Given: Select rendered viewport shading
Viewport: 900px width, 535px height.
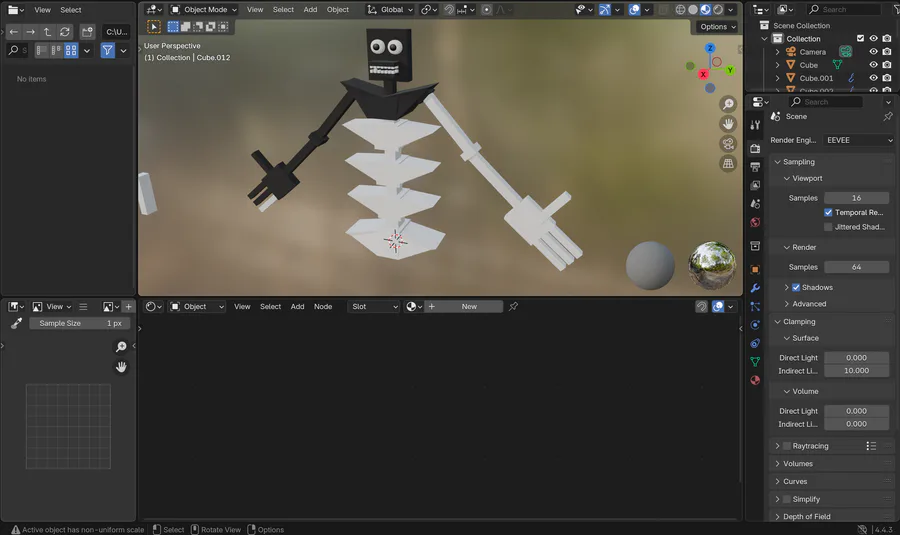Looking at the screenshot, I should coord(718,10).
